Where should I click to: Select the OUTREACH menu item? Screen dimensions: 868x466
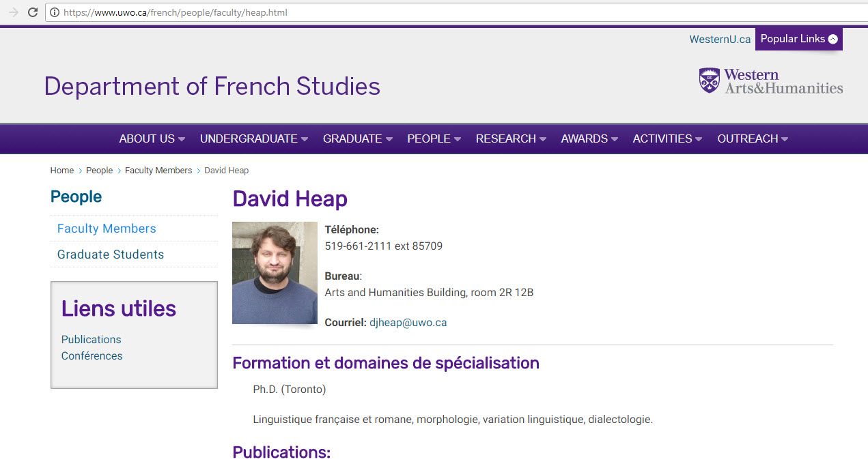pyautogui.click(x=752, y=139)
